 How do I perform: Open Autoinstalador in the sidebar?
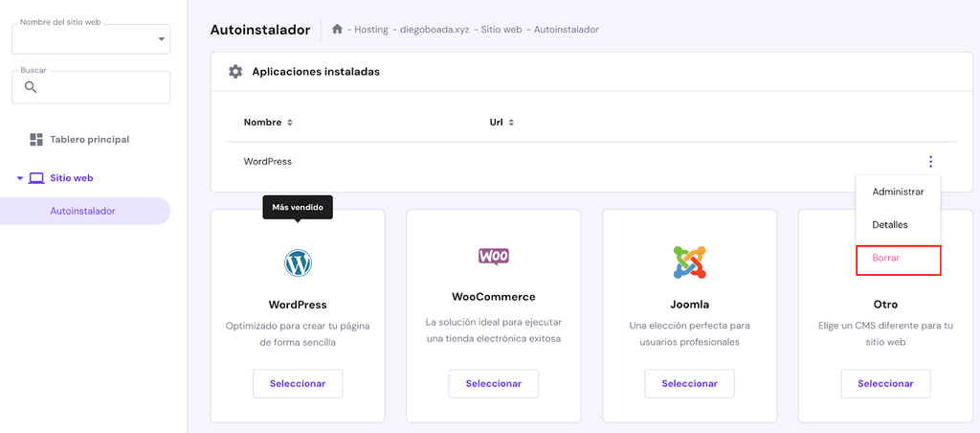[x=83, y=211]
